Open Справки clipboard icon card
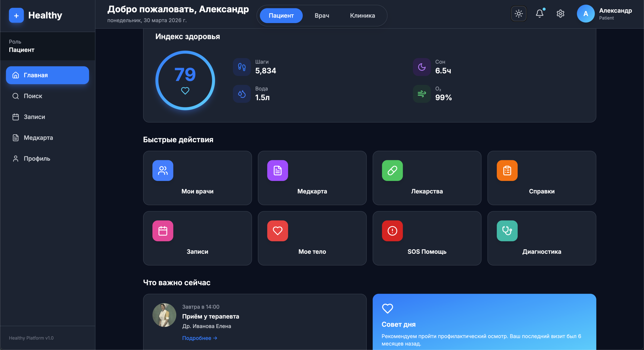This screenshot has height=350, width=644. 541,178
